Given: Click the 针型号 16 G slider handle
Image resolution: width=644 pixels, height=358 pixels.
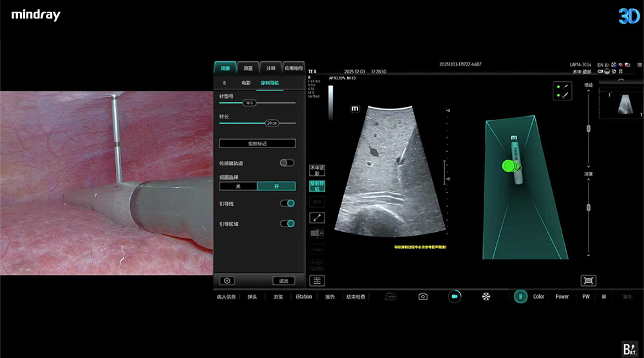Looking at the screenshot, I should 249,102.
